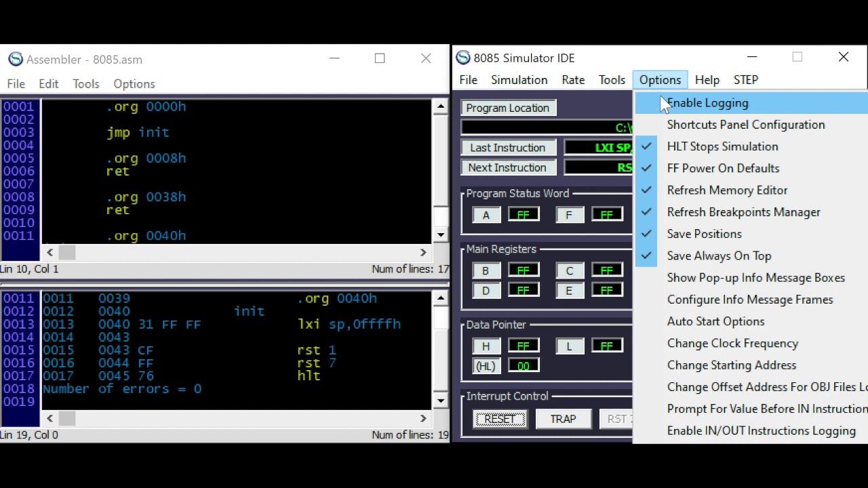Toggle Save Positions option
This screenshot has width=868, height=488.
(x=751, y=234)
